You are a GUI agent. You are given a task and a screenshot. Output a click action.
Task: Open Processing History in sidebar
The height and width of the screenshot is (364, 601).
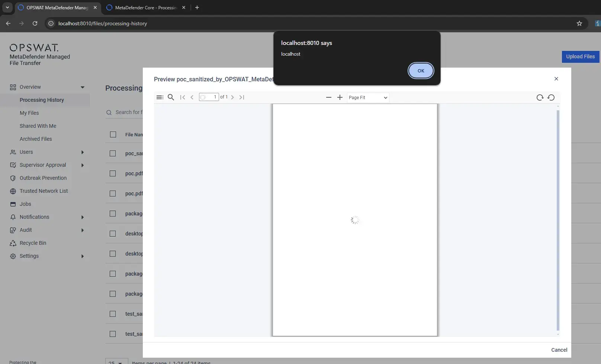(x=42, y=100)
